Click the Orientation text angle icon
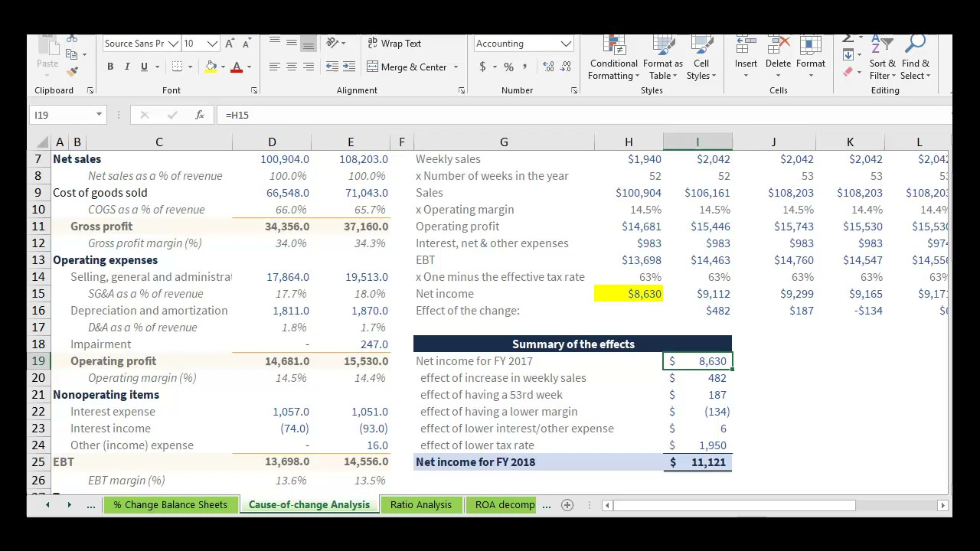980x551 pixels. [332, 44]
